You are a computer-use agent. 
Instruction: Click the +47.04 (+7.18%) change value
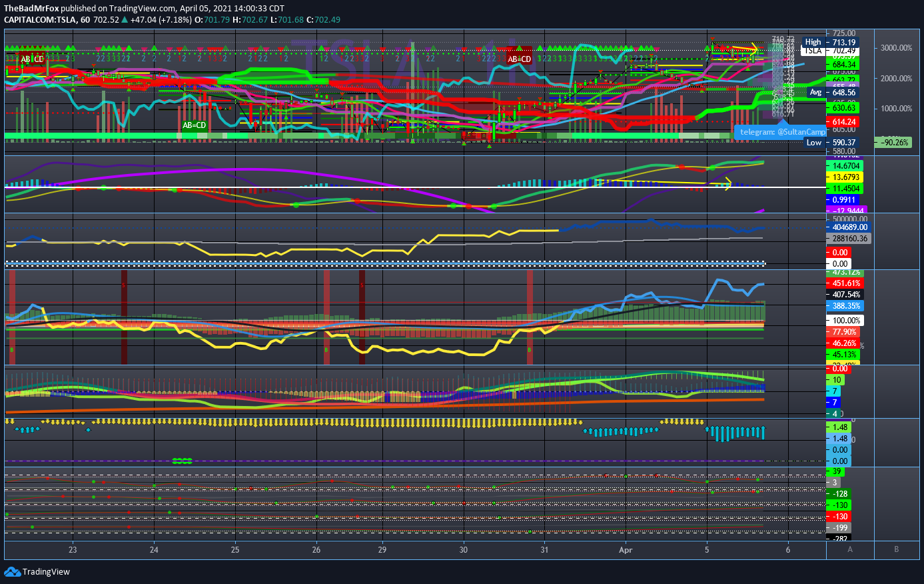[x=160, y=20]
